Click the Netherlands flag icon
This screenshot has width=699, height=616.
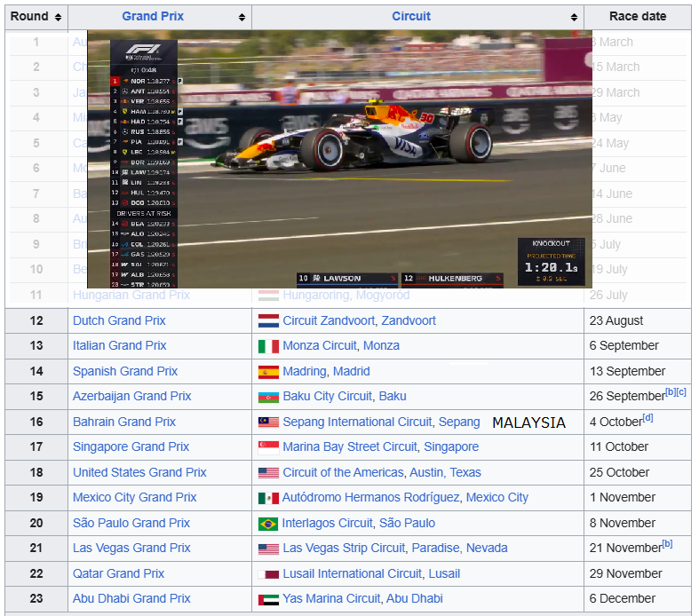tap(268, 320)
